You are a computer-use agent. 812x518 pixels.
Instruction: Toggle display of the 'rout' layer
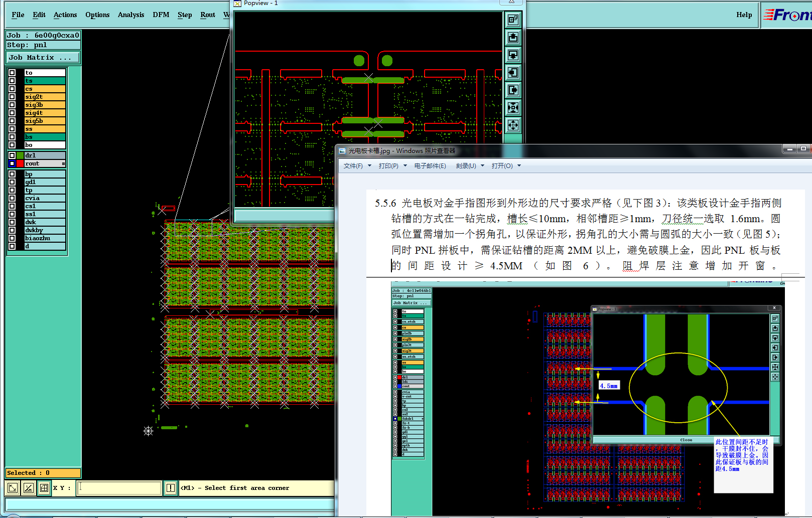coord(12,163)
